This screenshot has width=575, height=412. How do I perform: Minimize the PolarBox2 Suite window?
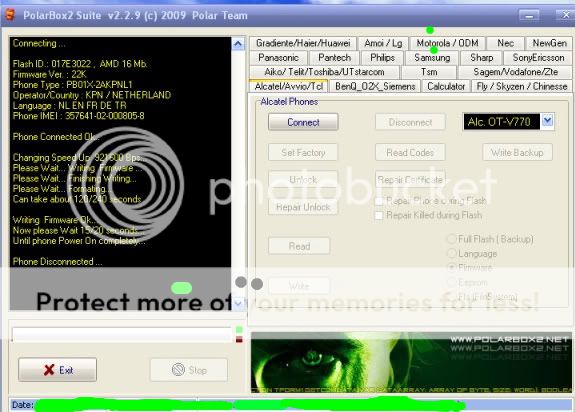[x=529, y=15]
